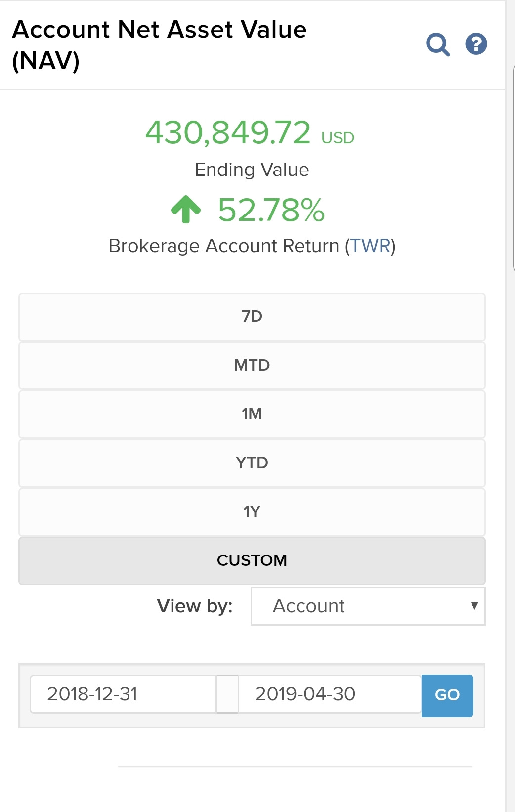Viewport: 515px width, 812px height.
Task: Select the 1Y time range
Action: [252, 512]
